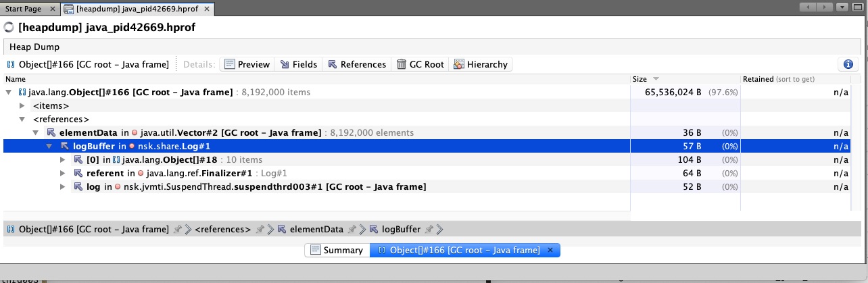868x283 pixels.
Task: Expand the <items> tree node
Action: coord(24,106)
